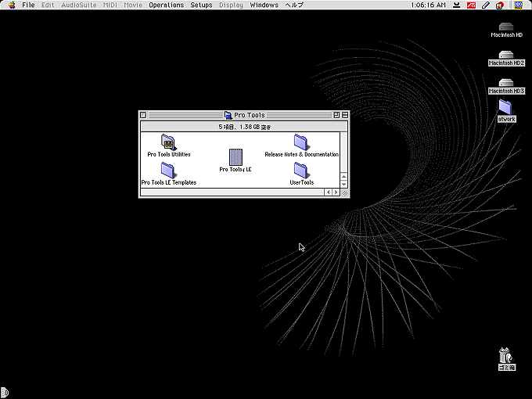Click the menu bar clock
The height and width of the screenshot is (399, 532).
[428, 5]
